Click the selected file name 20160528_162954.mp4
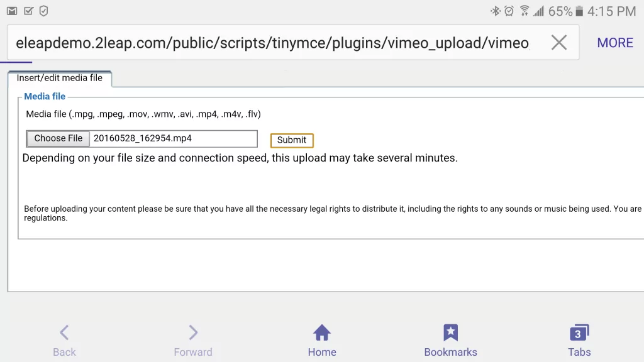Image resolution: width=644 pixels, height=362 pixels. click(143, 138)
